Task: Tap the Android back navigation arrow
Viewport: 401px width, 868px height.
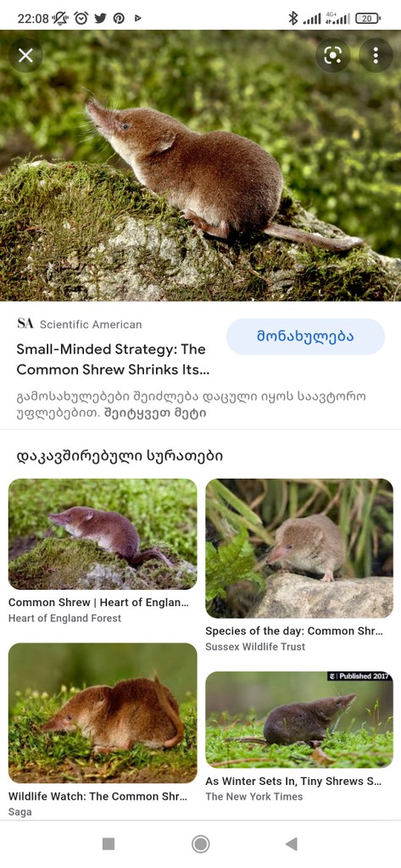Action: point(292,843)
